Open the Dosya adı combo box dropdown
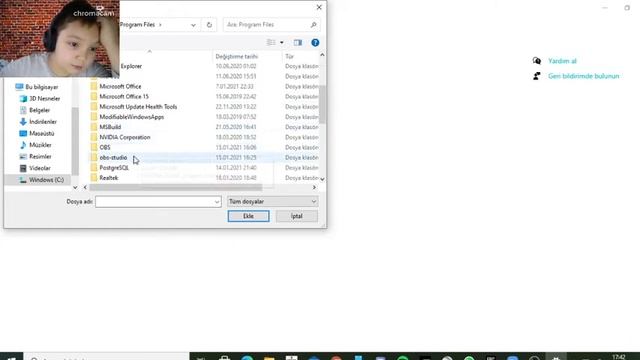Image resolution: width=640 pixels, height=360 pixels. (217, 202)
